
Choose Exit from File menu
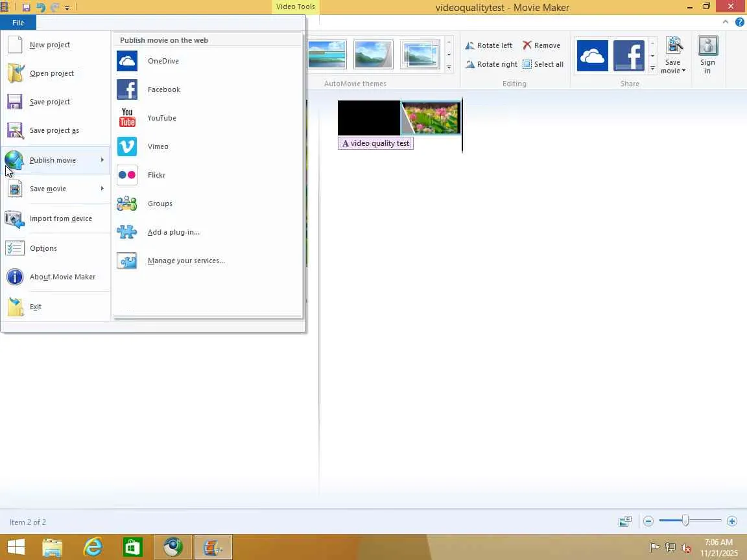[55, 307]
